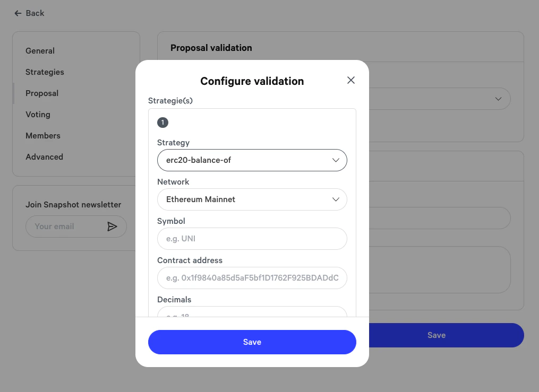
Task: Click the Symbol input field
Action: tap(252, 239)
